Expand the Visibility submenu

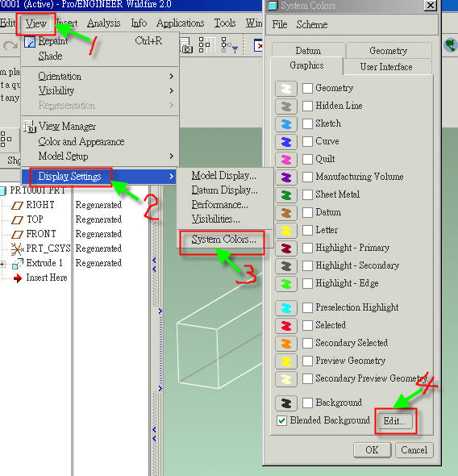click(x=100, y=90)
